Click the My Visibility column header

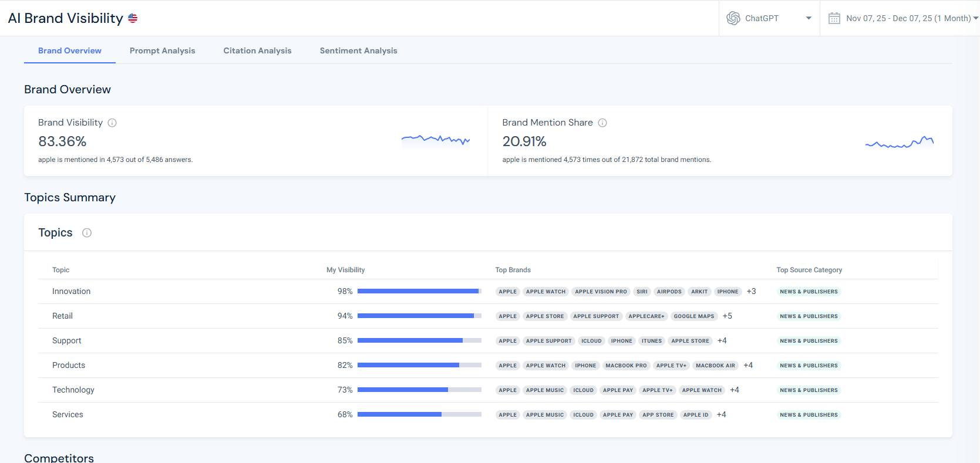tap(345, 270)
